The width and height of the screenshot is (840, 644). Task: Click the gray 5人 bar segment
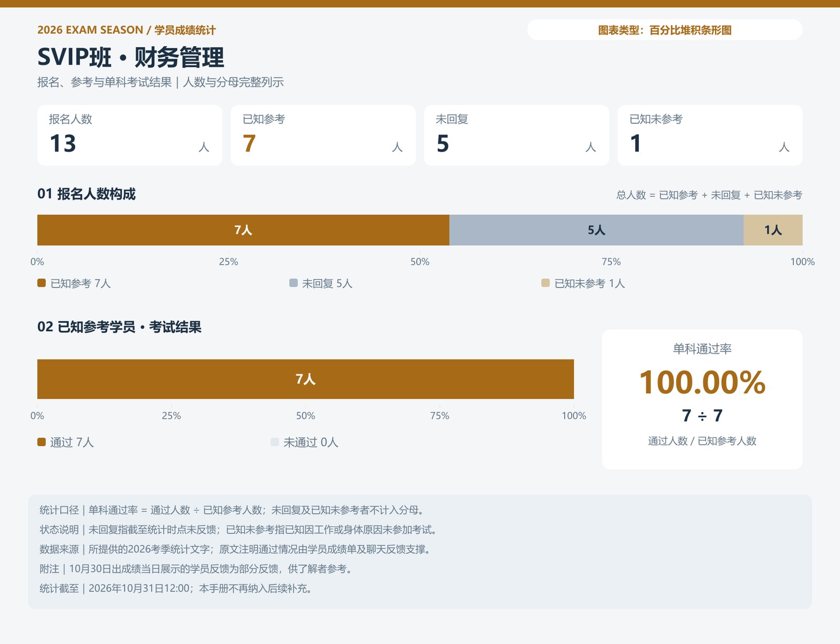(596, 230)
